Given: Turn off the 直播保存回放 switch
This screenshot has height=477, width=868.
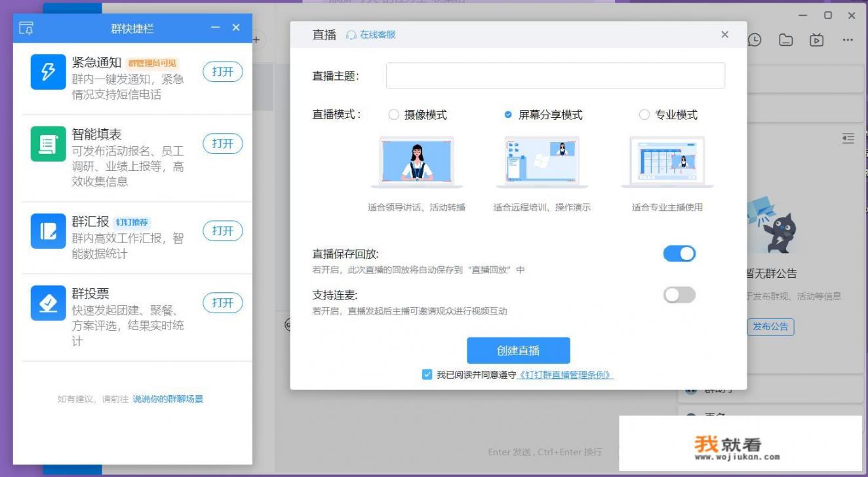Looking at the screenshot, I should [679, 254].
